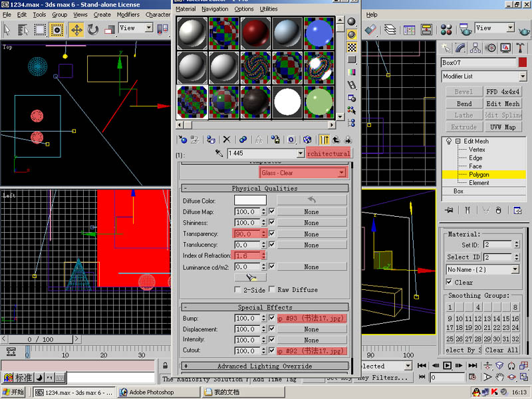The image size is (532, 399).
Task: Toggle checkered Background for sample slot
Action: (x=352, y=47)
